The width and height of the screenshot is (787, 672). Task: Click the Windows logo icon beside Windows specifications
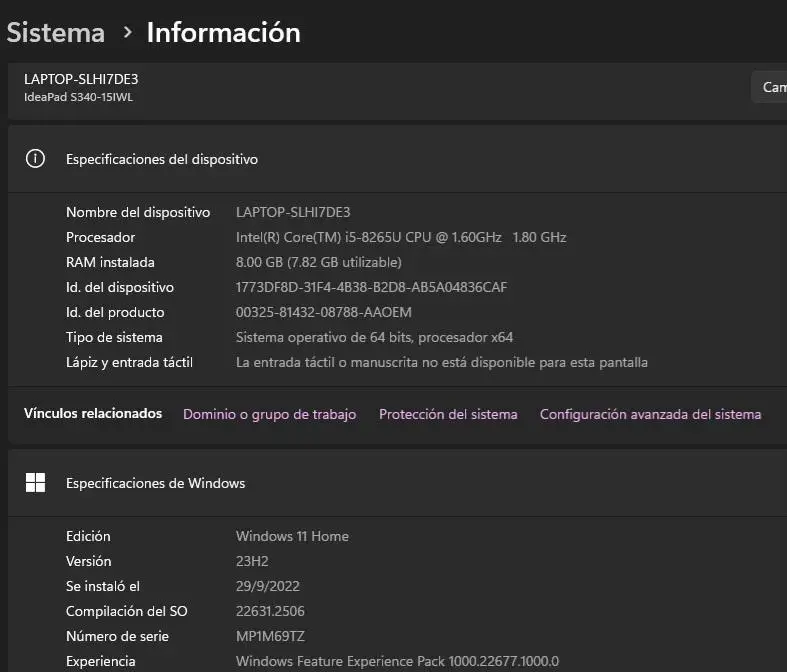35,483
